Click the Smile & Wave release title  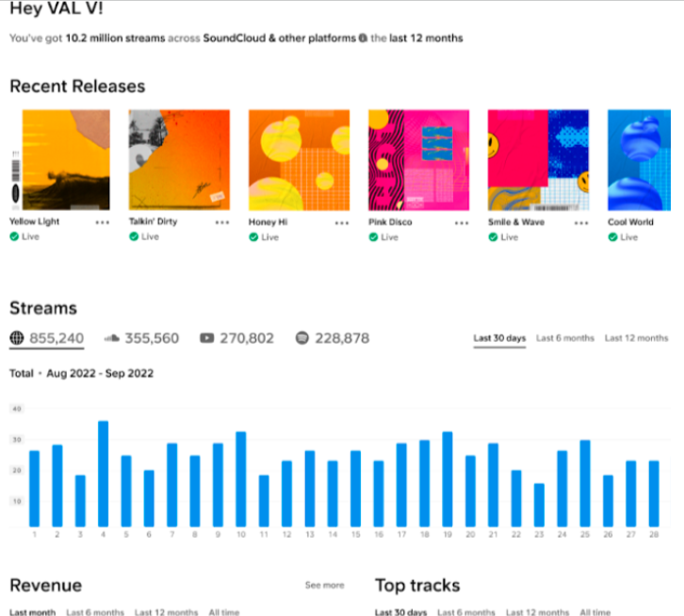pos(516,222)
